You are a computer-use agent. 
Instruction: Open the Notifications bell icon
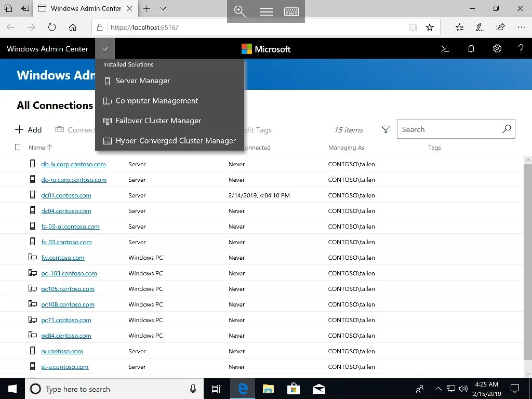pos(471,48)
